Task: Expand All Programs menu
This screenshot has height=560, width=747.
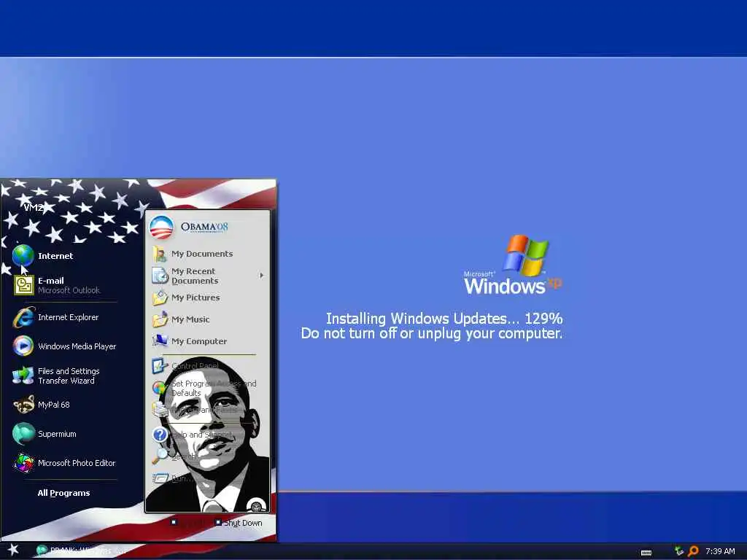Action: coord(64,493)
